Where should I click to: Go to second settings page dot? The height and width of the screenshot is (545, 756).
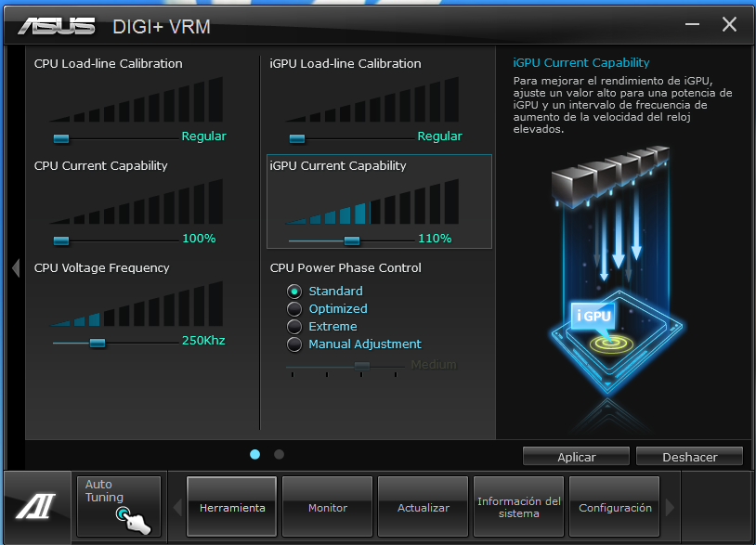tap(280, 454)
